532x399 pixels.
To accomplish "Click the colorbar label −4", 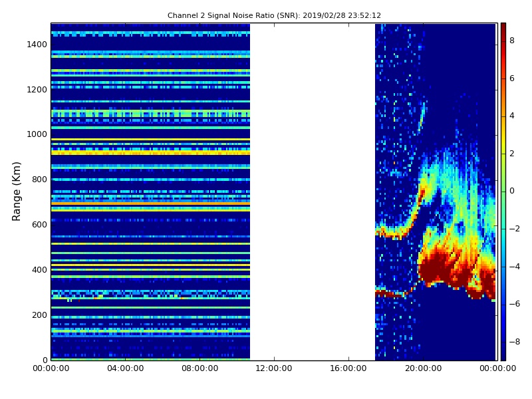I will click(515, 267).
